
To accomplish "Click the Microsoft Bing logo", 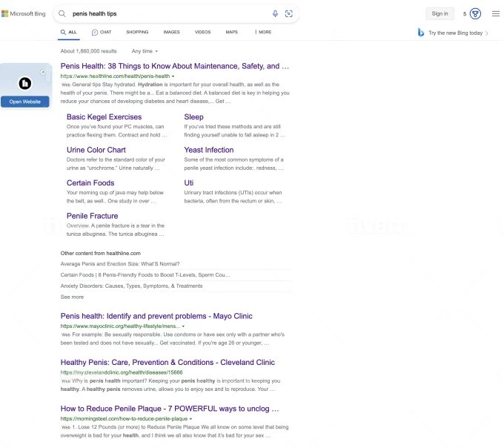I will coord(24,13).
